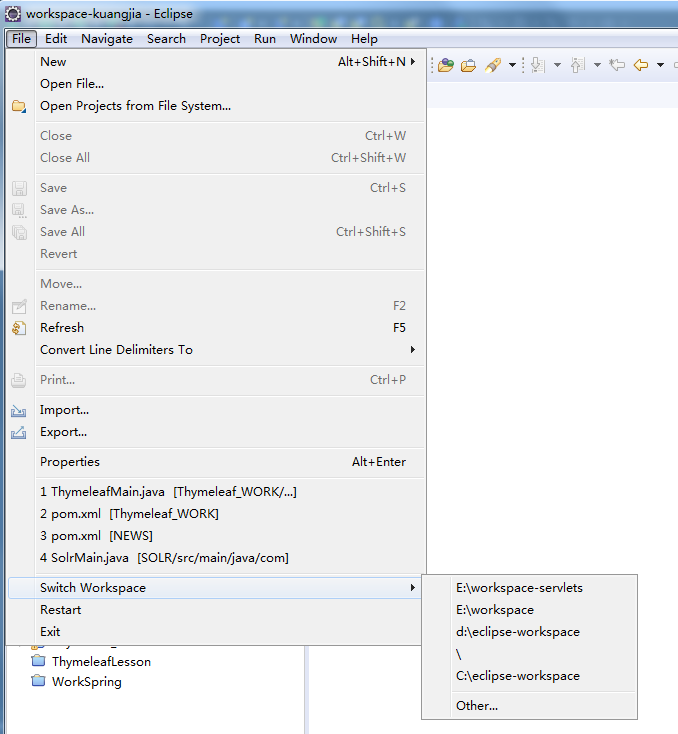The image size is (678, 734).
Task: Choose Export... from the File menu
Action: pyautogui.click(x=216, y=432)
